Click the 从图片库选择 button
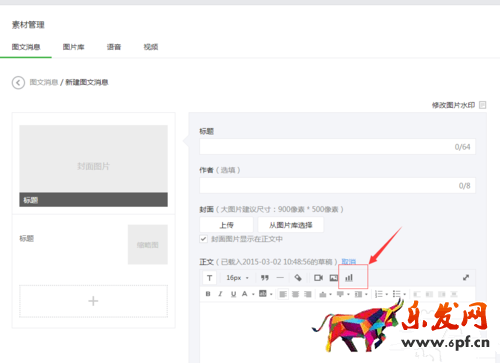 point(291,225)
